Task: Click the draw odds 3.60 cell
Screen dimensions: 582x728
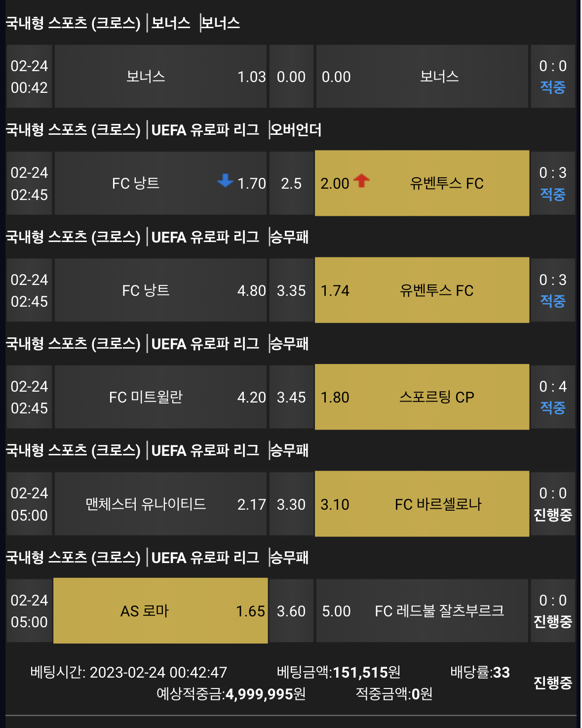Action: [291, 611]
